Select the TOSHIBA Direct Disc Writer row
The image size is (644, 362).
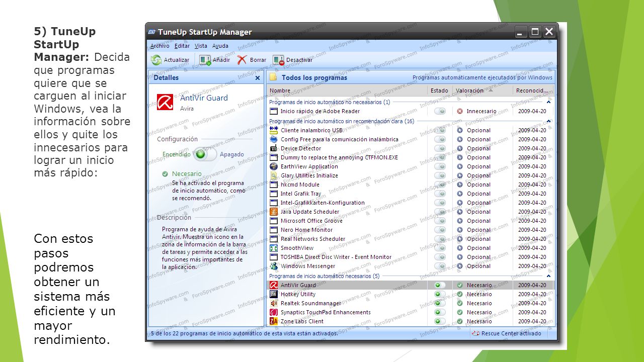(411, 257)
